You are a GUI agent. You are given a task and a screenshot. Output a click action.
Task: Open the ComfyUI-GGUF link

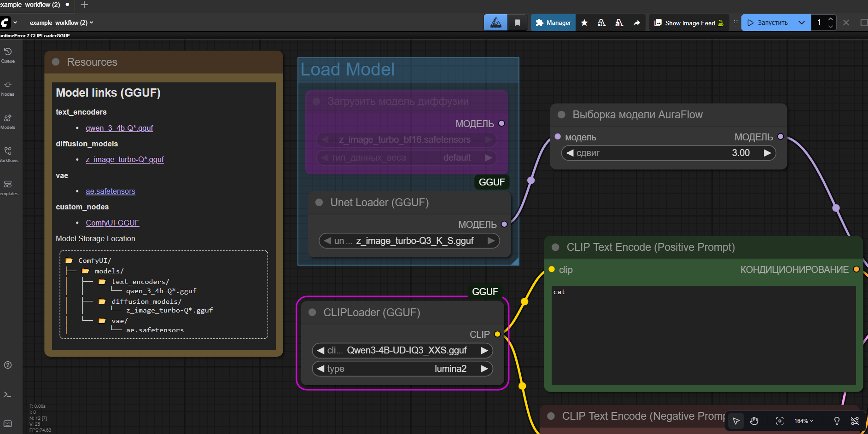click(112, 223)
